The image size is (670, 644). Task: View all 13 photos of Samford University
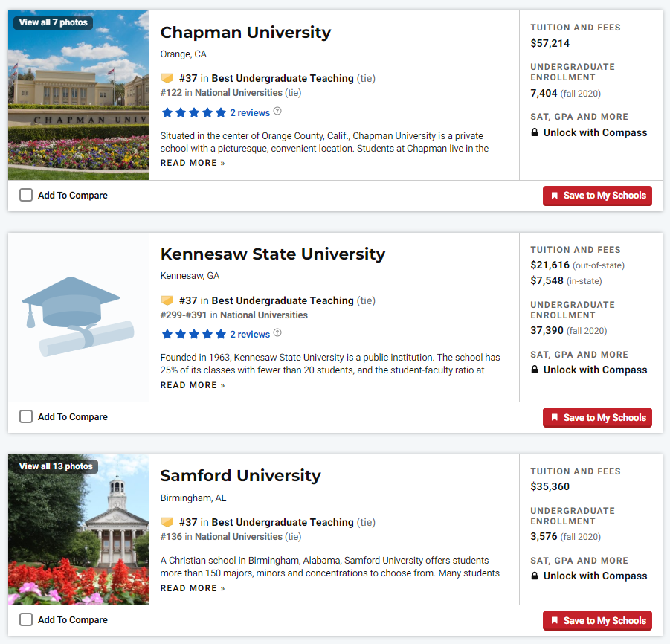click(x=56, y=466)
